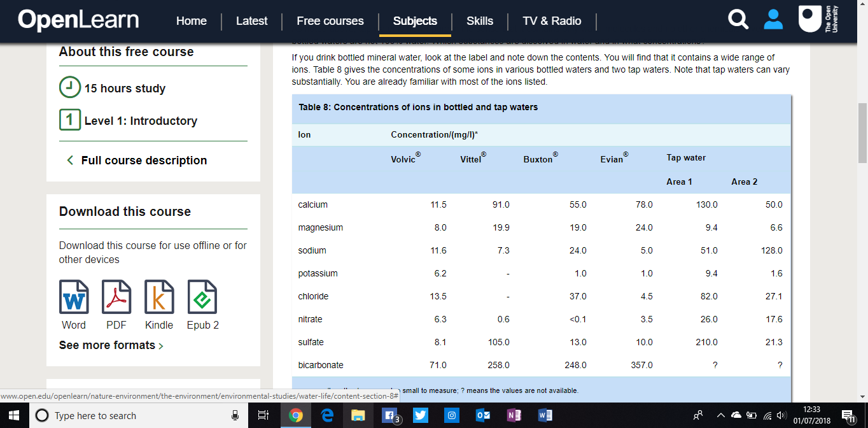The height and width of the screenshot is (428, 868).
Task: Select the Subjects navigation tab
Action: [415, 21]
